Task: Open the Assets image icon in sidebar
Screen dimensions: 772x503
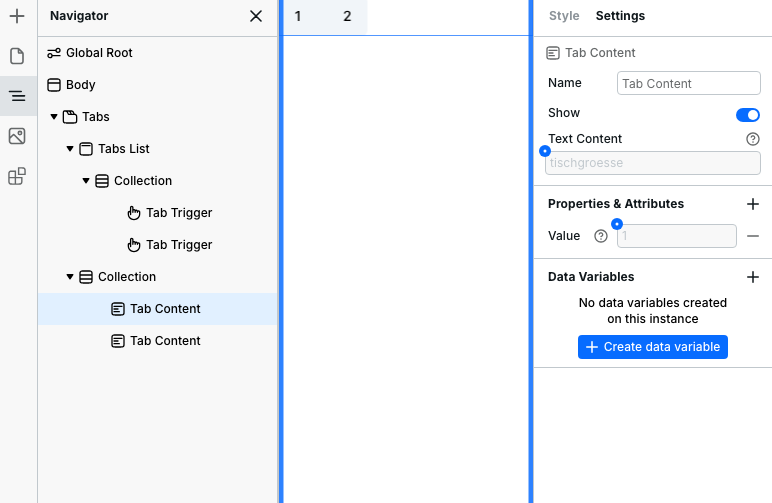Action: tap(16, 136)
